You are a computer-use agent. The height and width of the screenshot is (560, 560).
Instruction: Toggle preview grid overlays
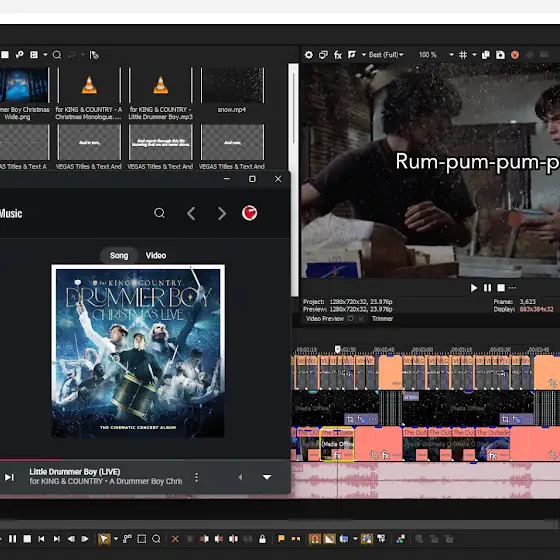click(x=463, y=55)
